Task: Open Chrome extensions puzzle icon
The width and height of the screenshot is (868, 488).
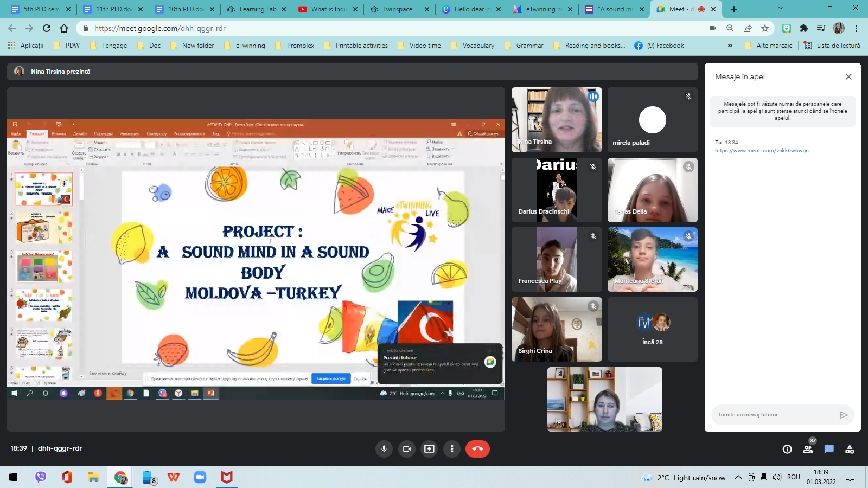Action: pos(804,28)
